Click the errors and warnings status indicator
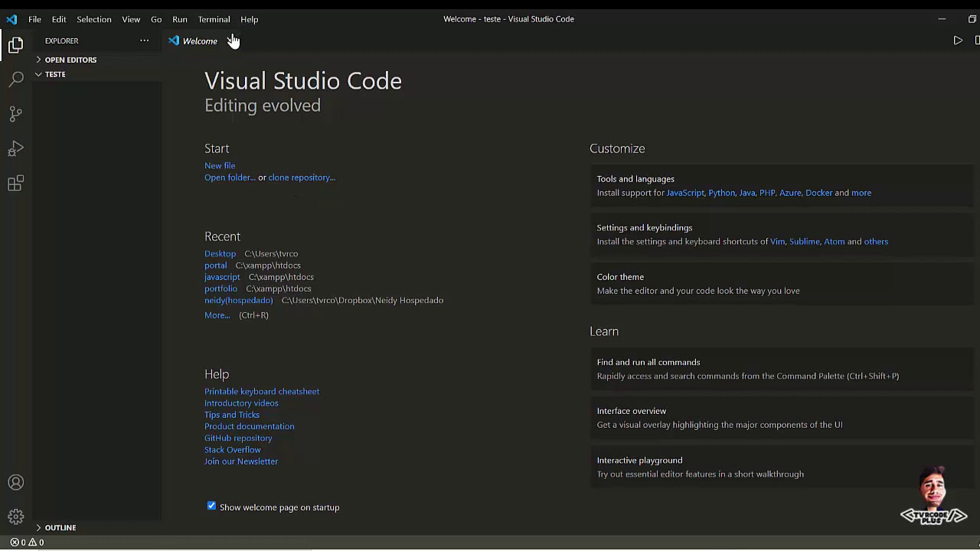The image size is (980, 551). (27, 543)
